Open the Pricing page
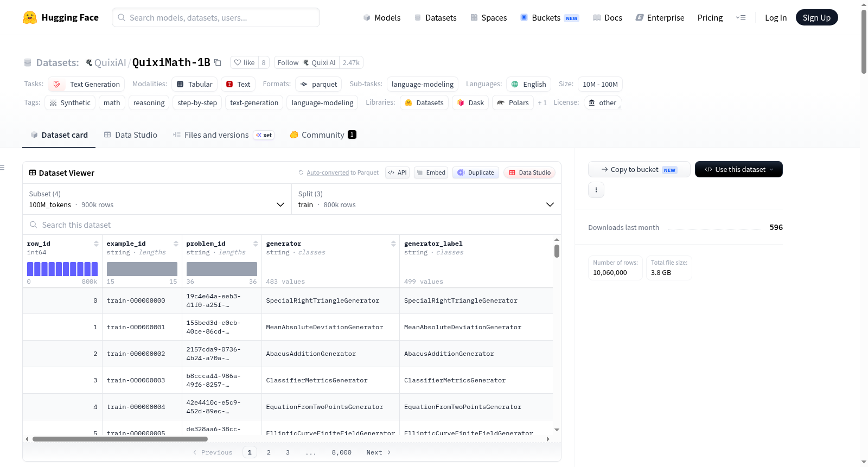 tap(710, 17)
